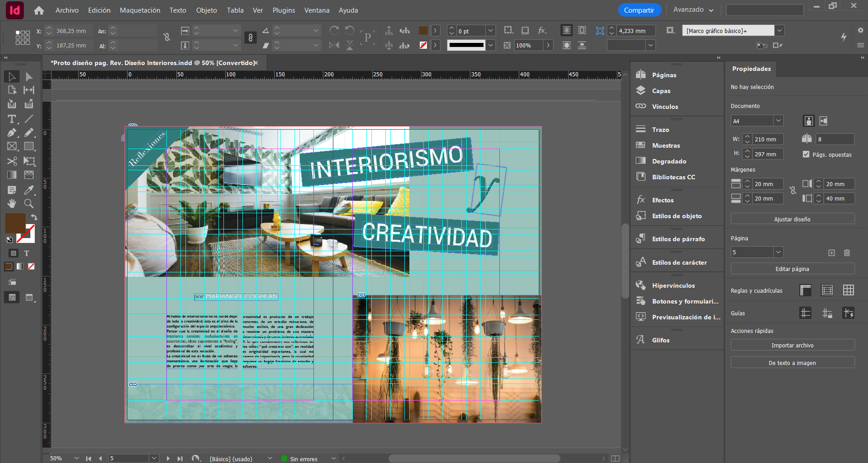This screenshot has height=463, width=868.
Task: Toggle lock guides button
Action: (x=827, y=313)
